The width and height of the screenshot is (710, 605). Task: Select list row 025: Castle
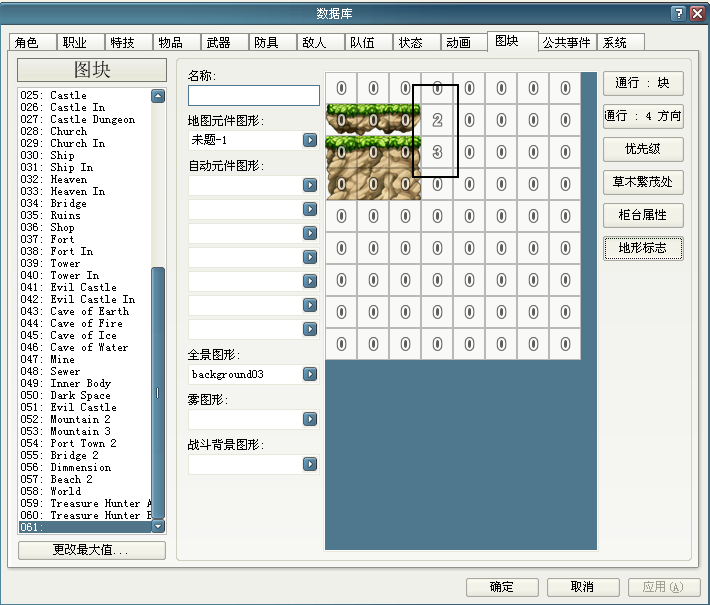(x=85, y=95)
